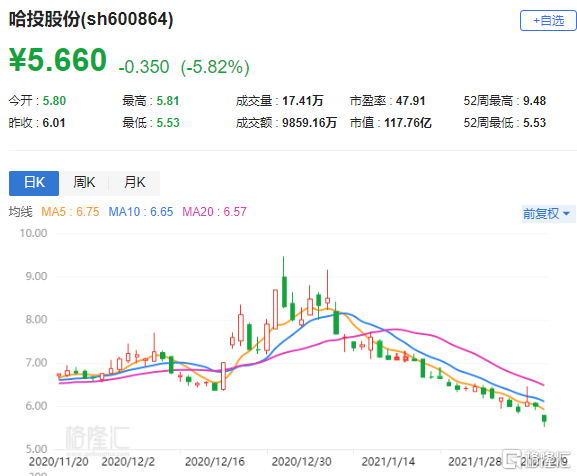Click the change percentage (-5.82%)

coord(215,67)
